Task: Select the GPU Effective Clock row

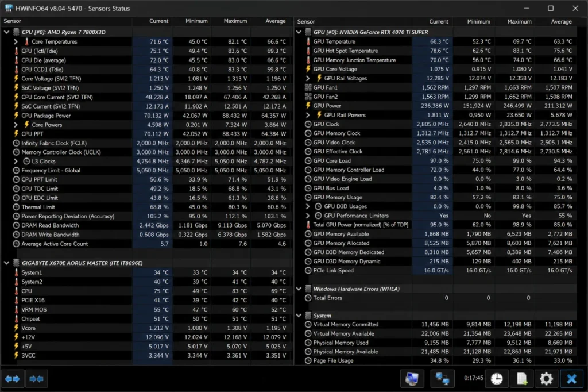Action: point(436,152)
